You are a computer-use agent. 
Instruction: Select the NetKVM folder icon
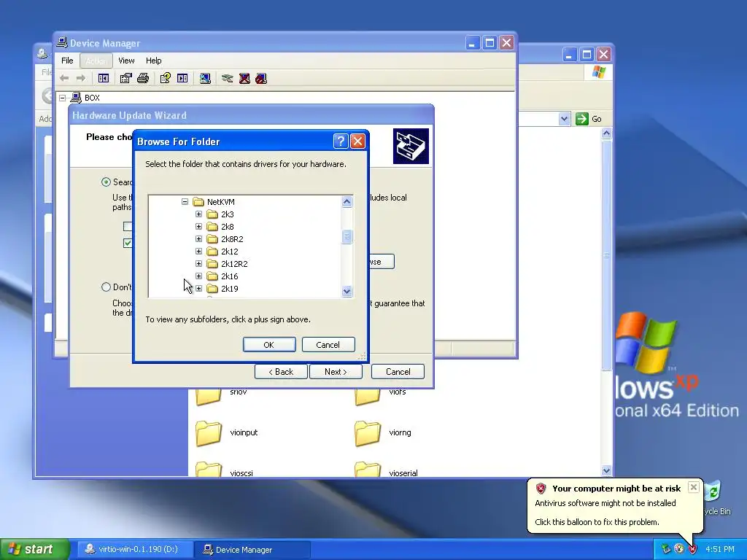198,202
